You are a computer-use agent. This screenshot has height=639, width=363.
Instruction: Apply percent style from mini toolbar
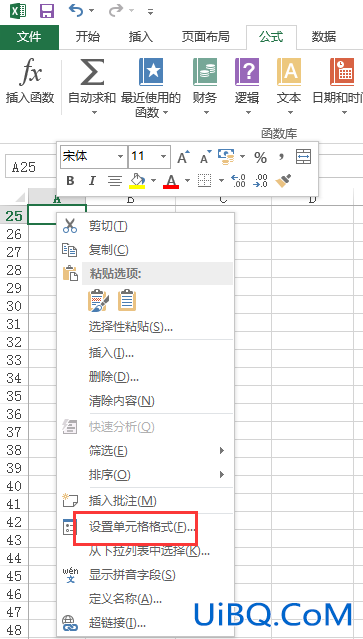click(x=260, y=157)
